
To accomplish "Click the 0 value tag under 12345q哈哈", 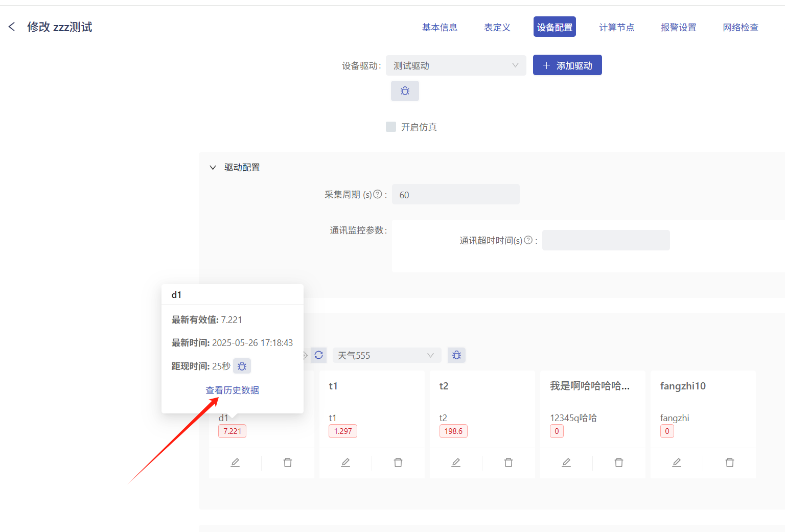I will click(557, 431).
